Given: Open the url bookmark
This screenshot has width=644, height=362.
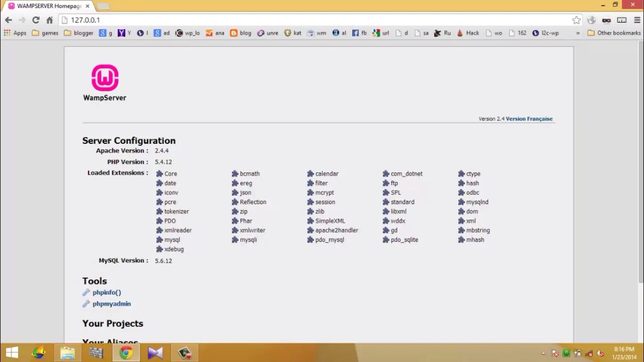Looking at the screenshot, I should 381,33.
